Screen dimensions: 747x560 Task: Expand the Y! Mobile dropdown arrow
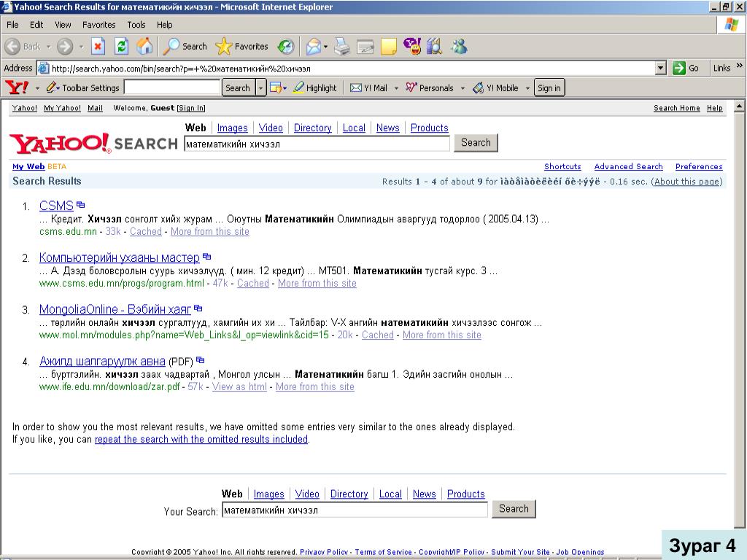tap(527, 88)
